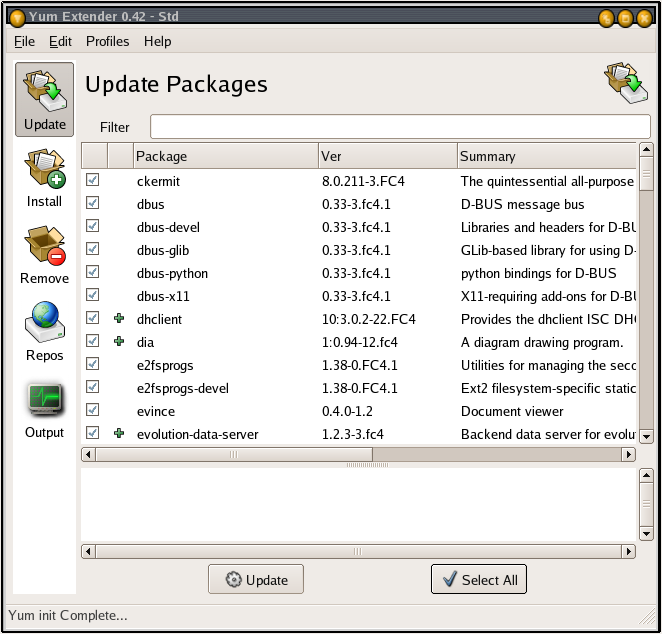Click the Select All button
The image size is (662, 634).
click(x=479, y=580)
